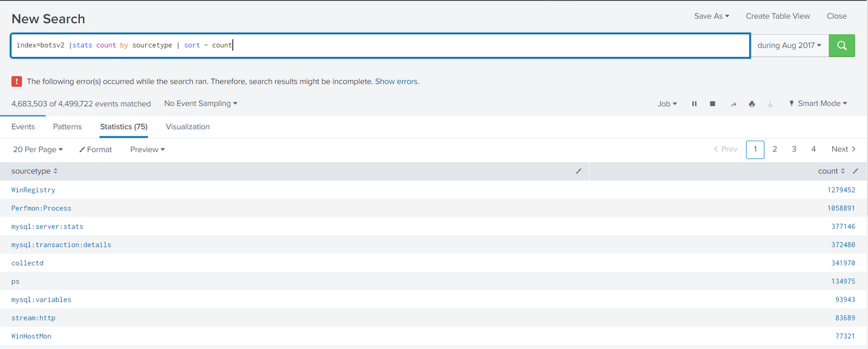Click the red error alert icon

17,81
